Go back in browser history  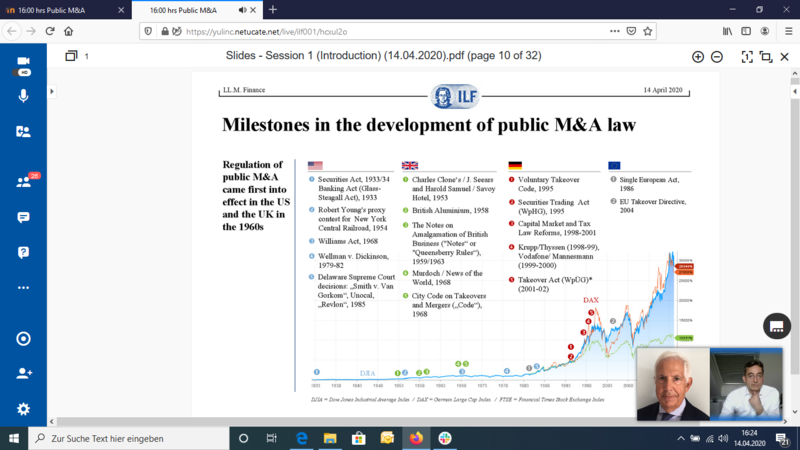coord(12,31)
